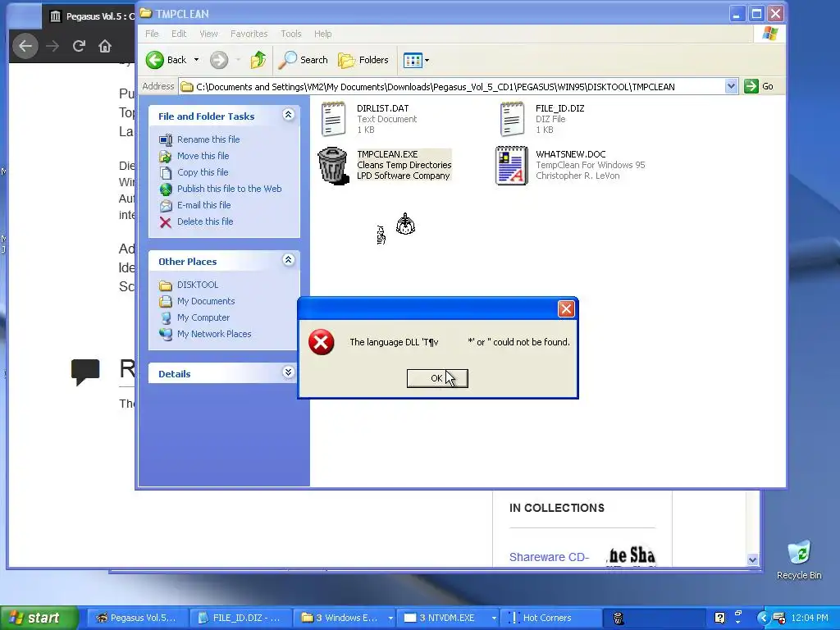Click the Start button
The width and height of the screenshot is (840, 630).
(x=39, y=618)
